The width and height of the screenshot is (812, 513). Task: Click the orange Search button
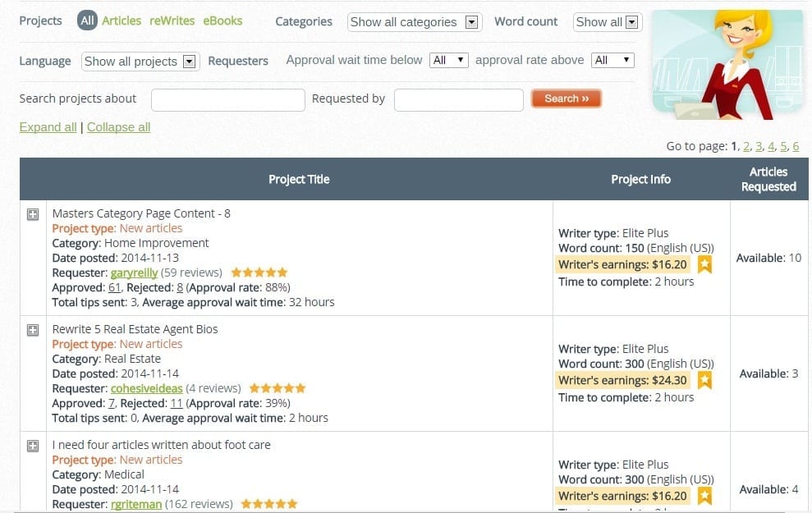click(567, 98)
